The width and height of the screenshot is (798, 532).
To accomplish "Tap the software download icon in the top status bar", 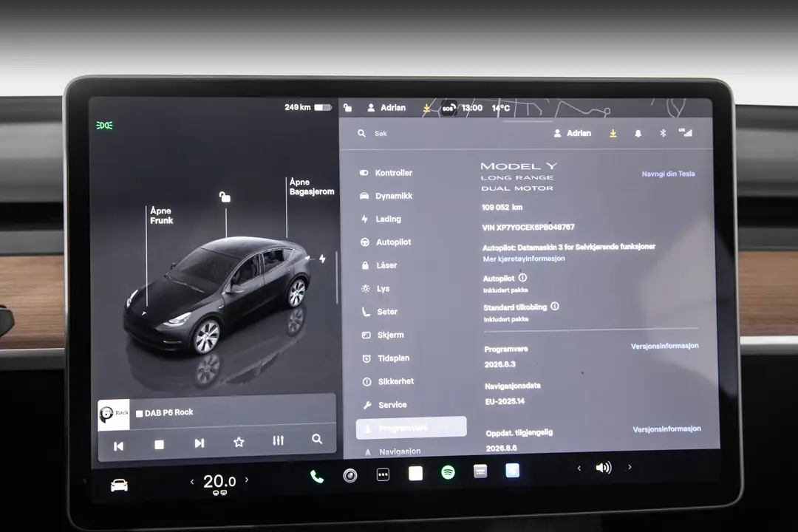I will pyautogui.click(x=426, y=108).
